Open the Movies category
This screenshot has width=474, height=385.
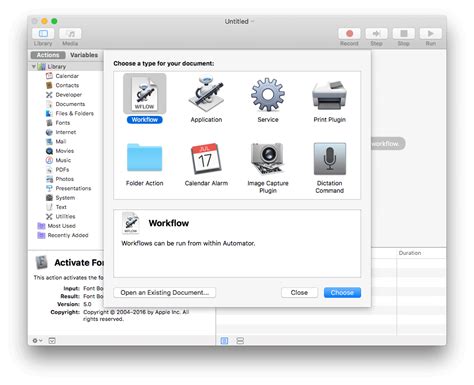[x=65, y=151]
